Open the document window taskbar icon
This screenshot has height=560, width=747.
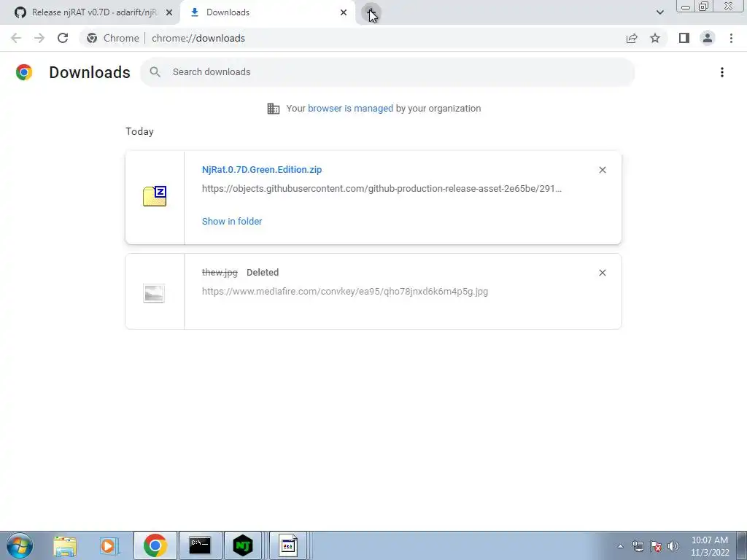click(288, 545)
